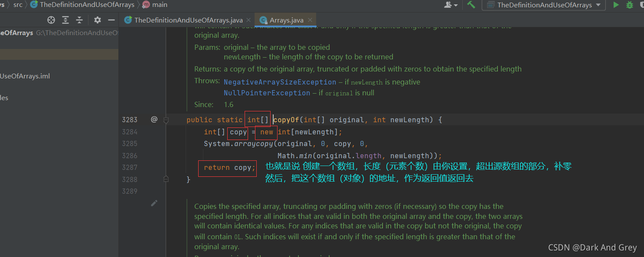Click the fold end marker at line 3288
Image resolution: width=644 pixels, height=257 pixels.
(166, 179)
